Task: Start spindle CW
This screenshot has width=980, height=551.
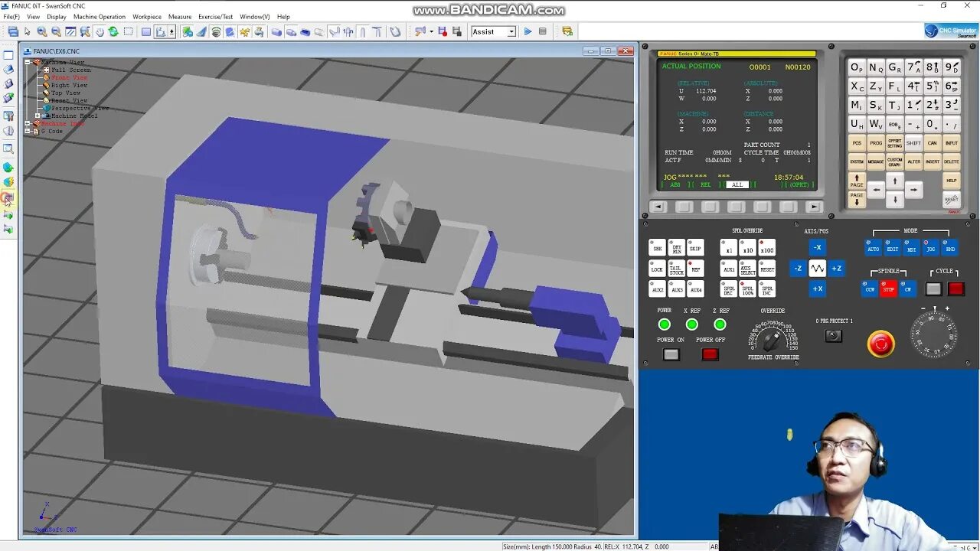Action: pyautogui.click(x=907, y=289)
